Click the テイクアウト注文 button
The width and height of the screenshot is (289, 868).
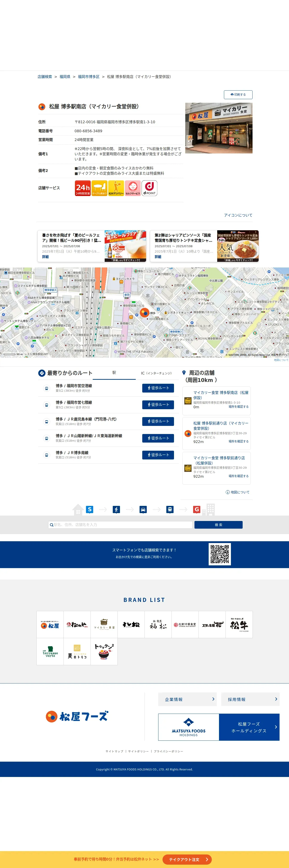tap(187, 859)
